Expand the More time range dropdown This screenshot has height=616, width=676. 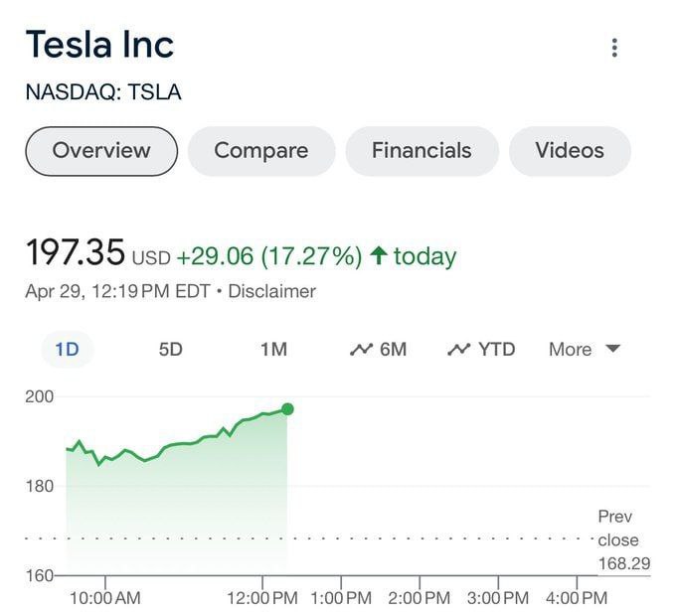coord(585,350)
